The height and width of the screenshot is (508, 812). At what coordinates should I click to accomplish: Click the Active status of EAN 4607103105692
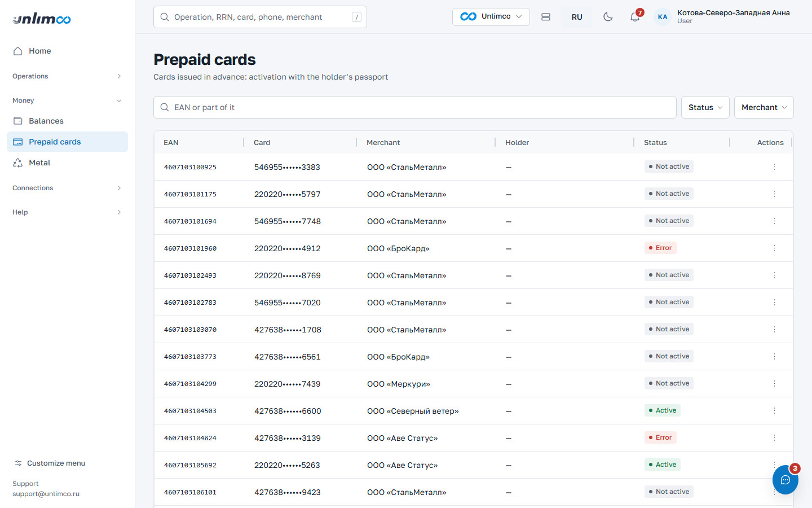[663, 465]
